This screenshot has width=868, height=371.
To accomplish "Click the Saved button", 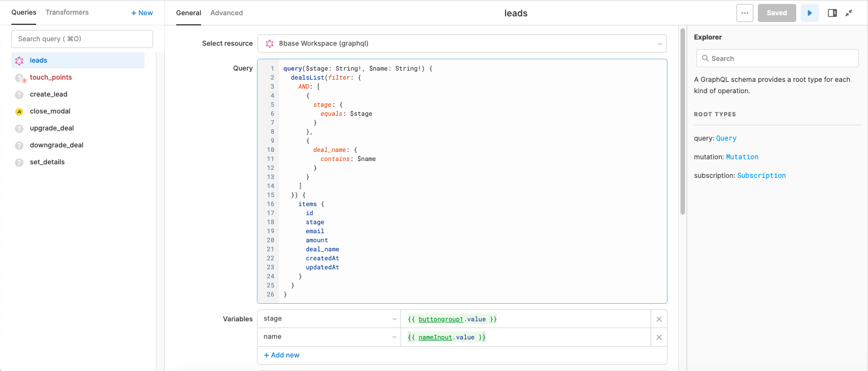I will point(777,13).
